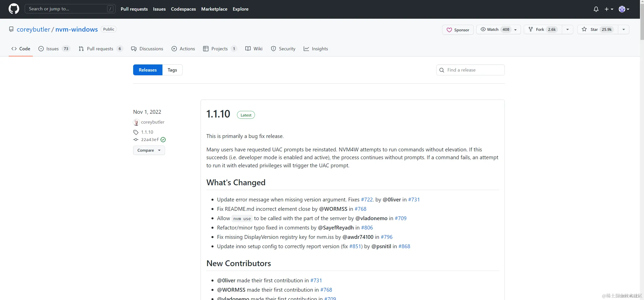Open the create new plus menu
Viewport: 644px width, 300px height.
tap(609, 9)
